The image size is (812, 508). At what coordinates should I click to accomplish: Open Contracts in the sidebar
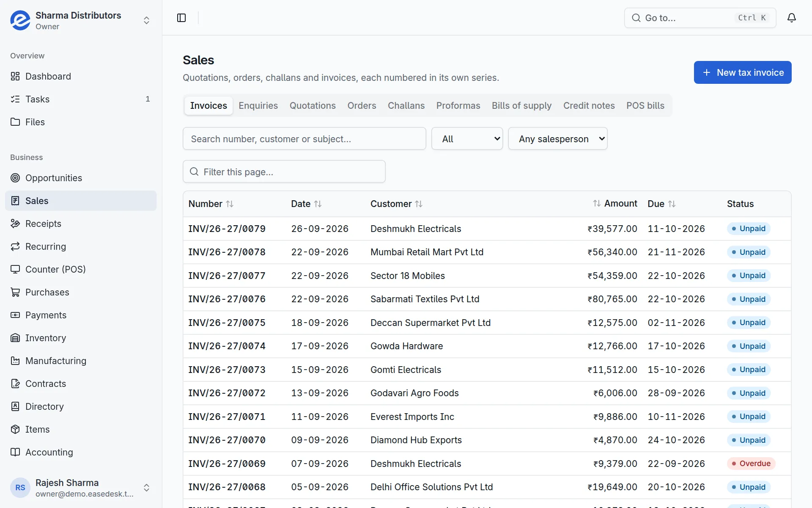pyautogui.click(x=81, y=384)
